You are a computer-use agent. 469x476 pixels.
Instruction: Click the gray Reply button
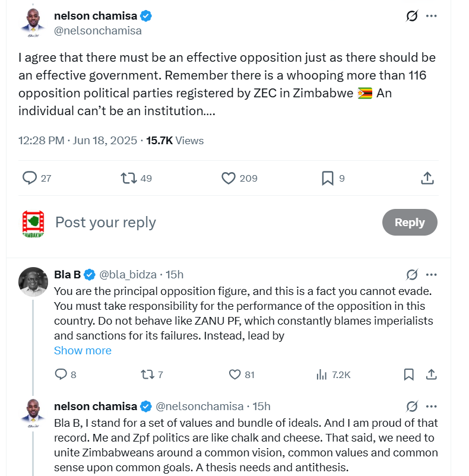tap(410, 222)
